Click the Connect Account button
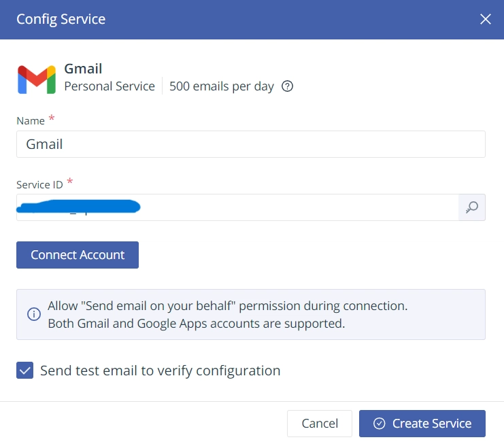Screen dimensions: 504x444 [x=78, y=255]
